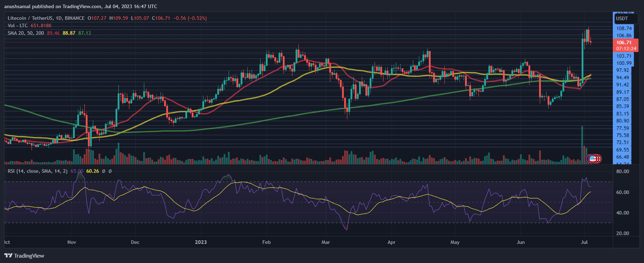Screen dimensions: 644x263
Task: Click the 108.74 price scale label
Action: coord(624,28)
